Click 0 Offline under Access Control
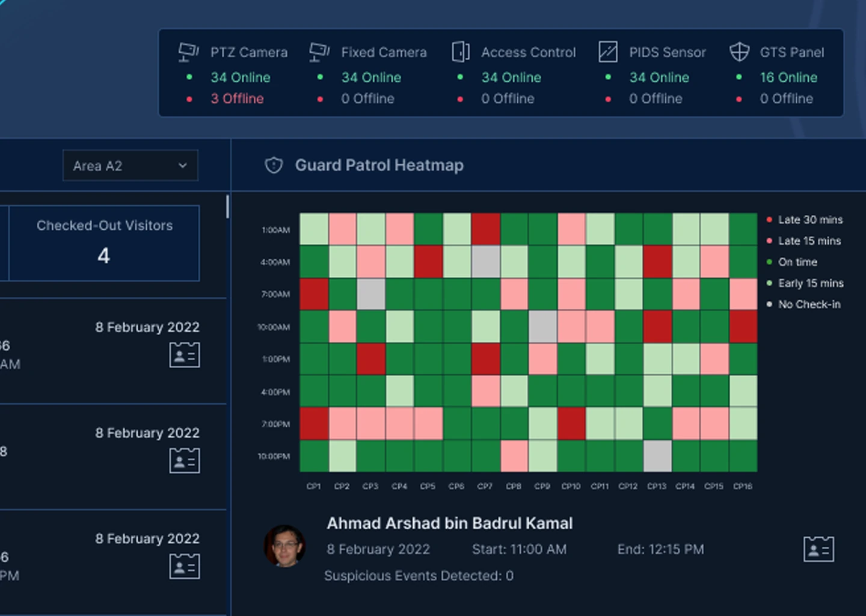The height and width of the screenshot is (616, 866). (508, 99)
